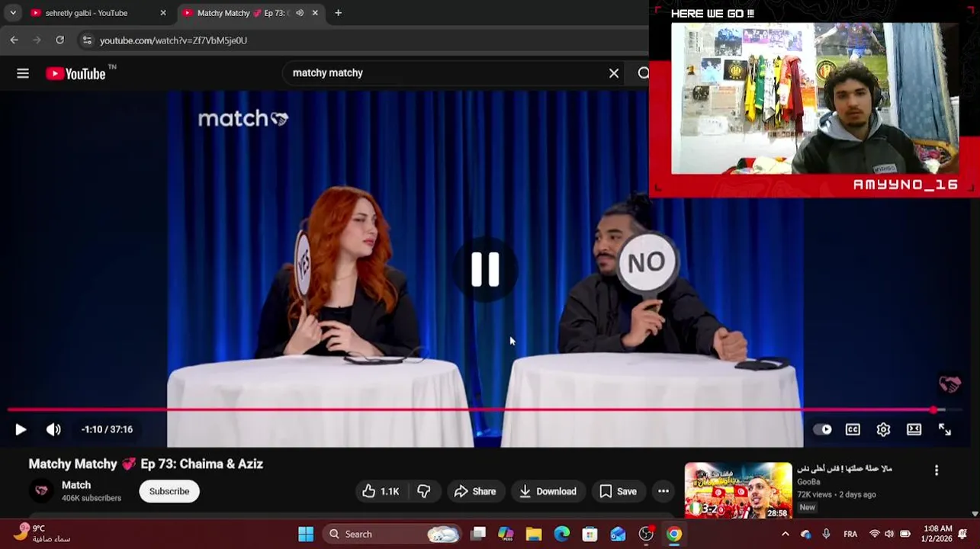Open the recommended GooBa video thumbnail

pos(738,491)
